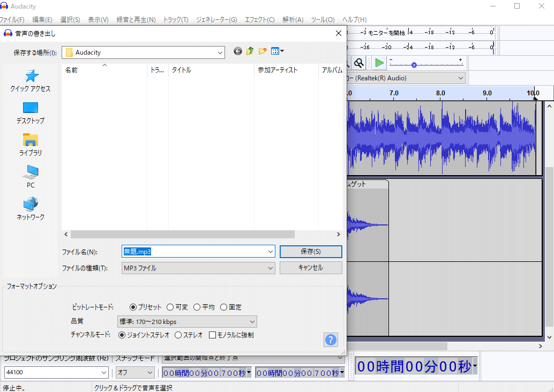Open the Realtek(R) Audio device dropdown
The height and width of the screenshot is (392, 554).
(x=406, y=78)
